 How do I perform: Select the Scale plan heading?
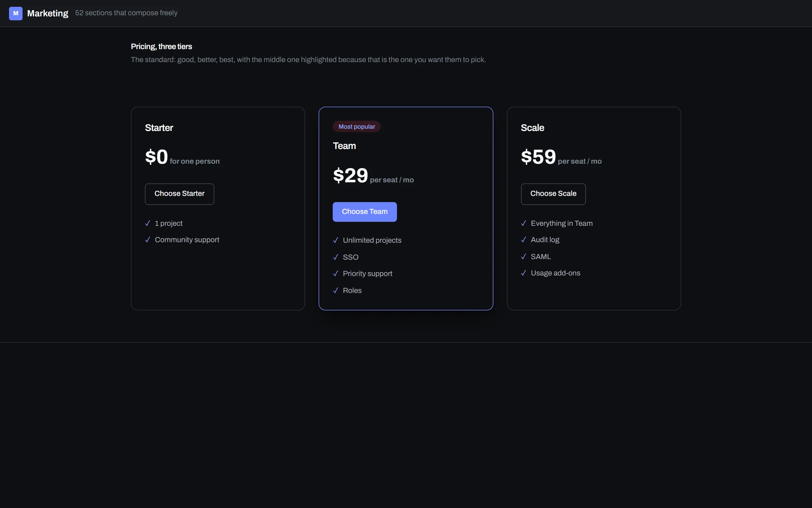click(532, 128)
